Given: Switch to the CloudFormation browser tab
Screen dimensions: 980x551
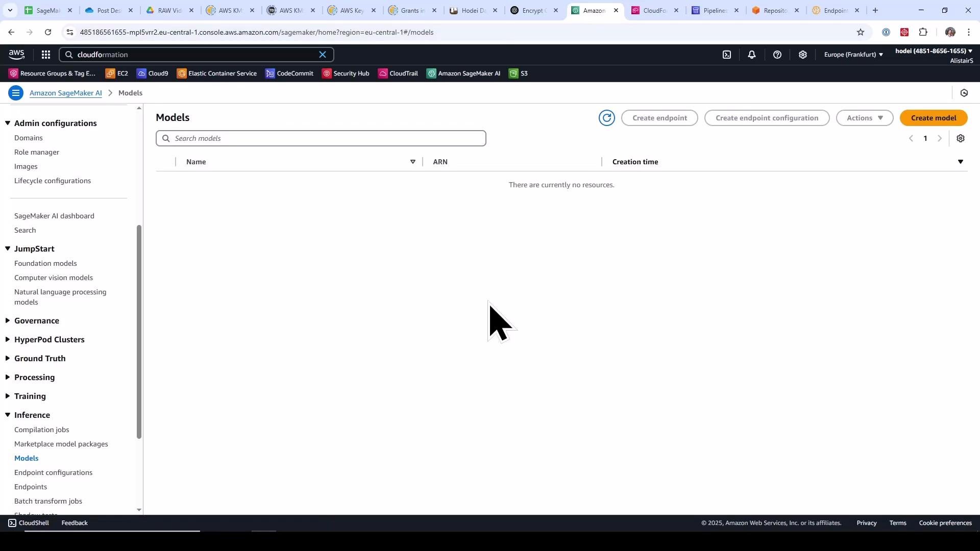Looking at the screenshot, I should pyautogui.click(x=655, y=10).
